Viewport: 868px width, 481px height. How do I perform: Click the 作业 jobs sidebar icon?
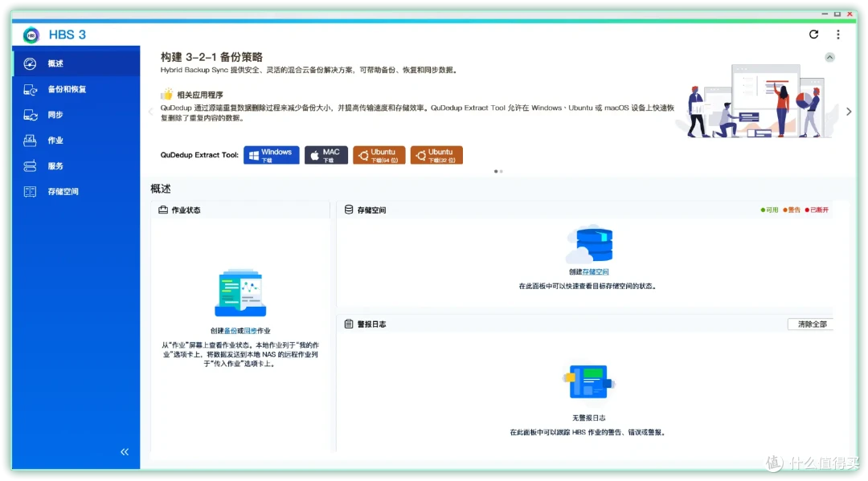click(30, 140)
